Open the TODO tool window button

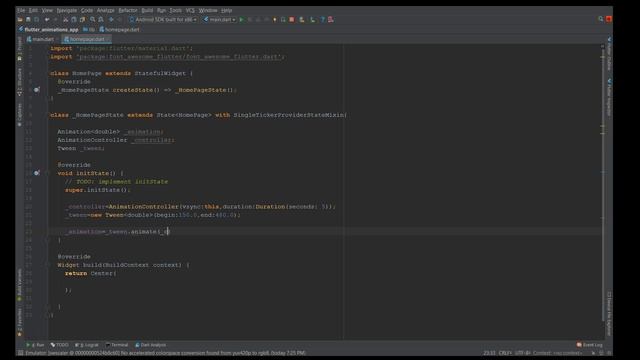(x=60, y=345)
